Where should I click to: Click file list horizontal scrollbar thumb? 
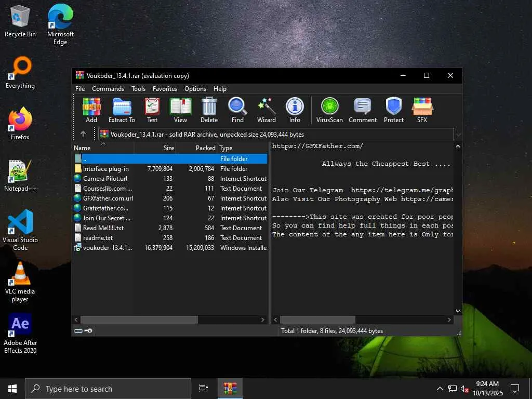pos(139,320)
